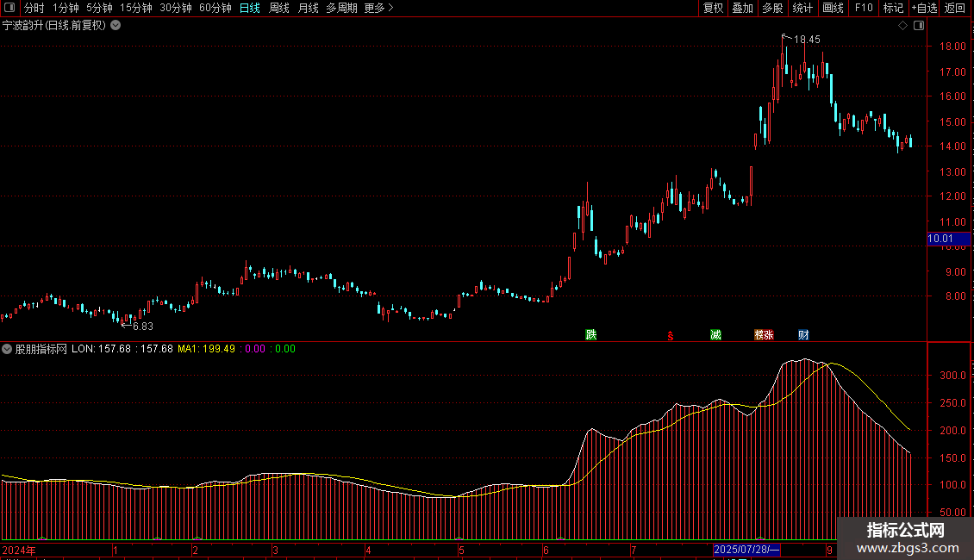Toggle the left sidebar panel icon
Screen dimensions: 974x560
(9, 8)
